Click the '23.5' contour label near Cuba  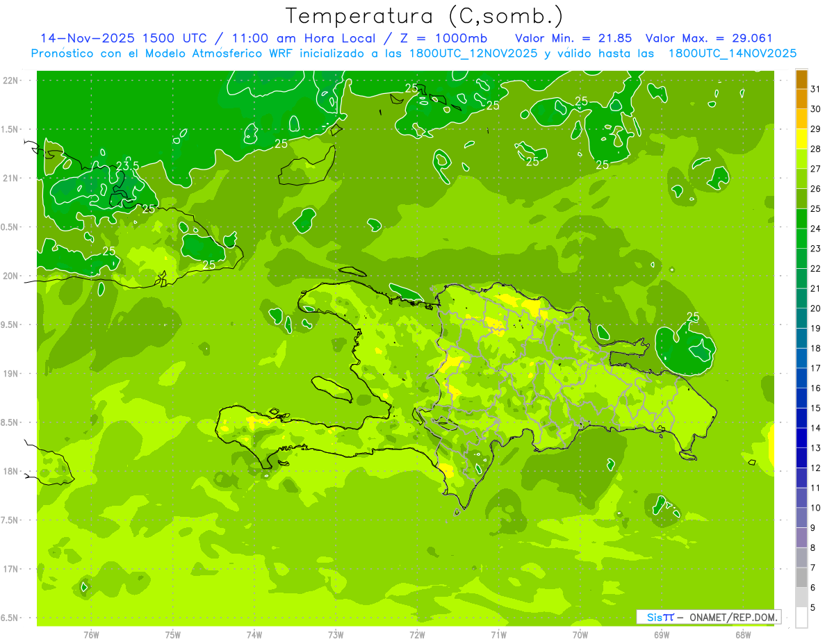click(128, 165)
